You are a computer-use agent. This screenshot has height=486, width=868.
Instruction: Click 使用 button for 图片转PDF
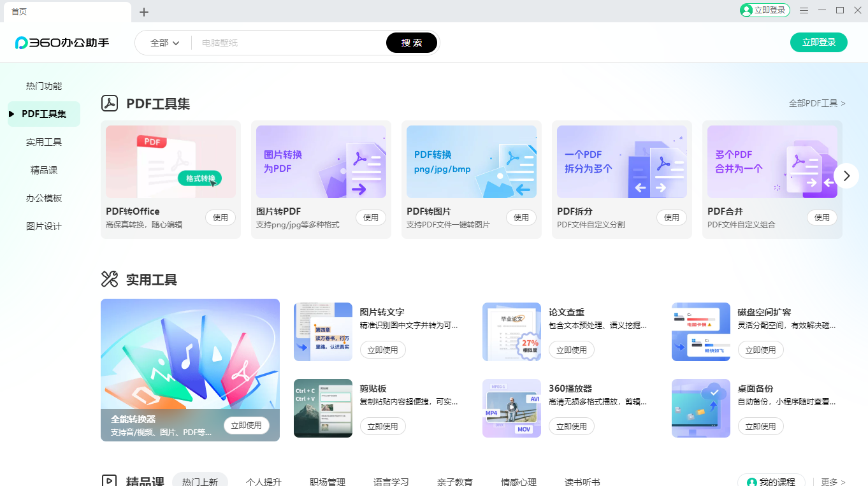371,217
